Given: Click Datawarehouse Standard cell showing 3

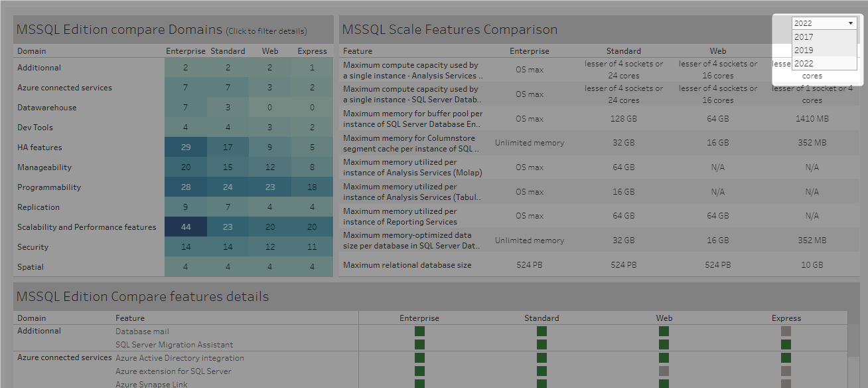Looking at the screenshot, I should click(x=228, y=107).
